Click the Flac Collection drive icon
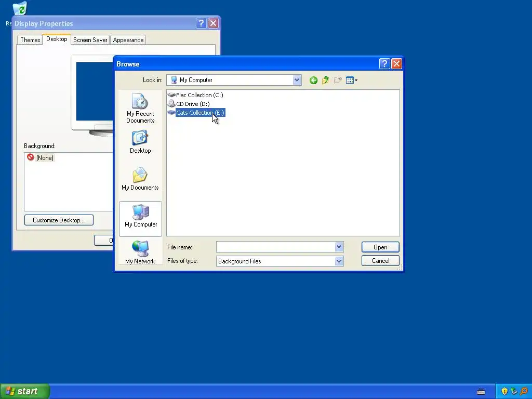The height and width of the screenshot is (399, 532). [171, 95]
